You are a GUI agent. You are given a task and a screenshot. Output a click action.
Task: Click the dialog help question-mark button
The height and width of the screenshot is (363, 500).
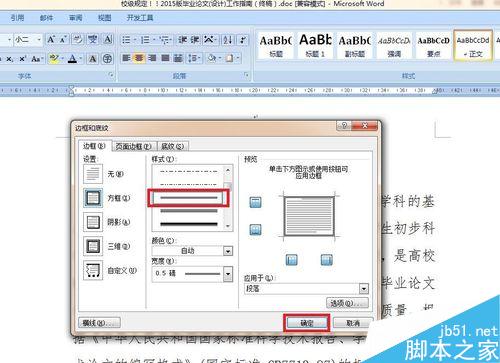(x=344, y=126)
